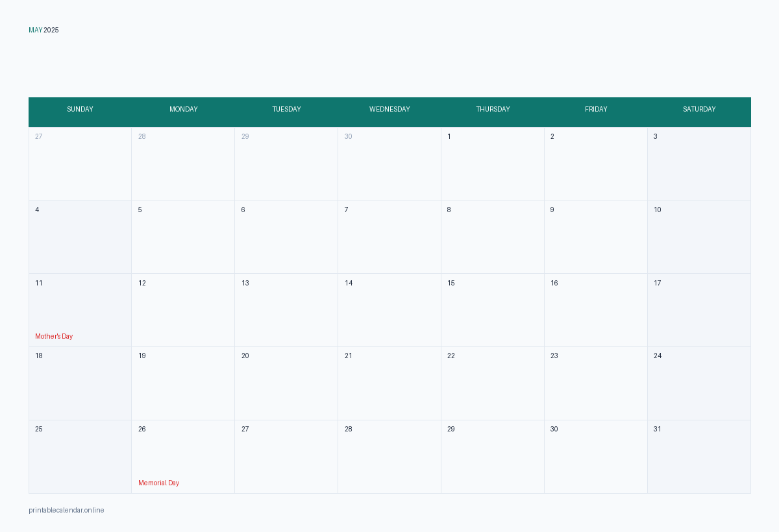This screenshot has width=779, height=532.
Task: Click date number 15
Action: pos(451,284)
